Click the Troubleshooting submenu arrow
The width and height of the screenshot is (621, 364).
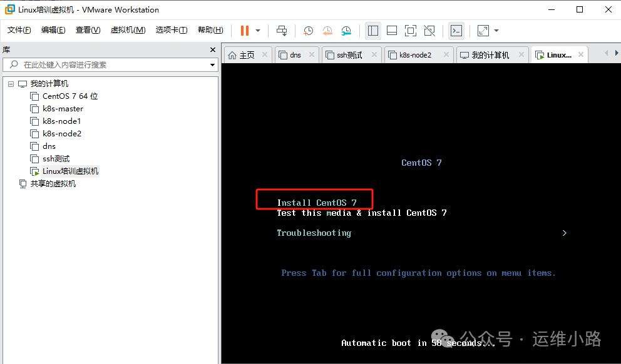point(565,233)
